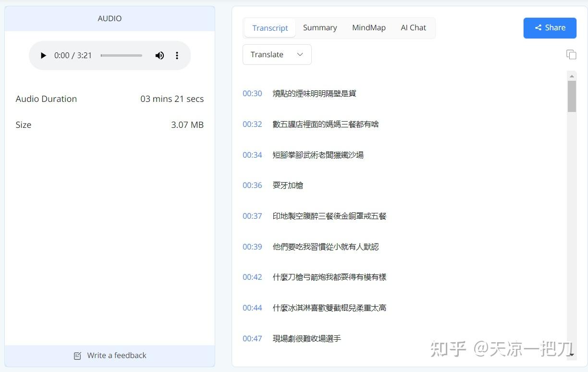
Task: Click the Size label
Action: click(24, 125)
